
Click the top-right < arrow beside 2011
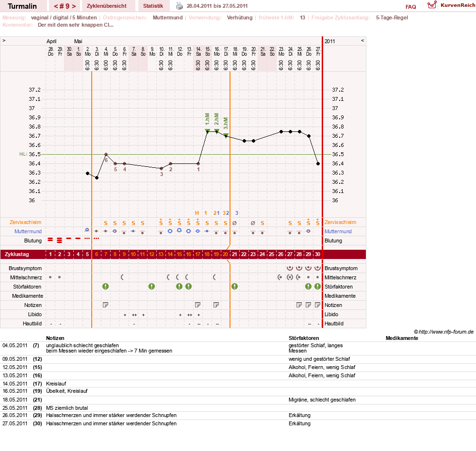point(362,40)
